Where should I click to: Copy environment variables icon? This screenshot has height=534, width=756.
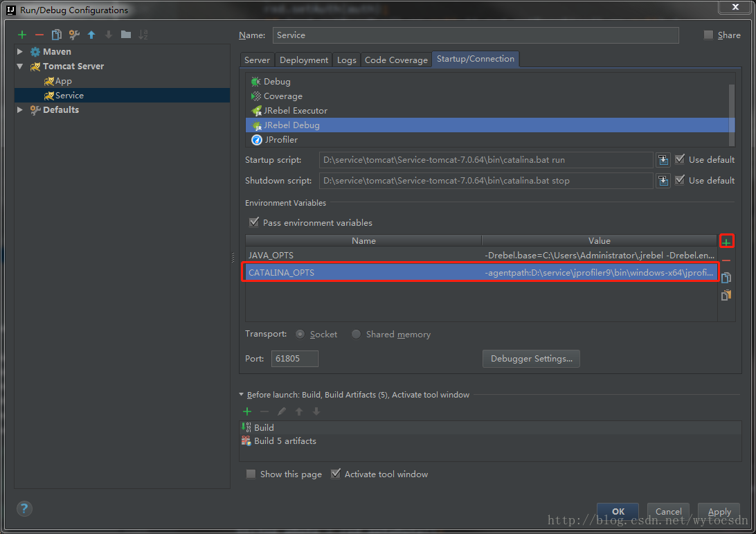click(x=726, y=277)
